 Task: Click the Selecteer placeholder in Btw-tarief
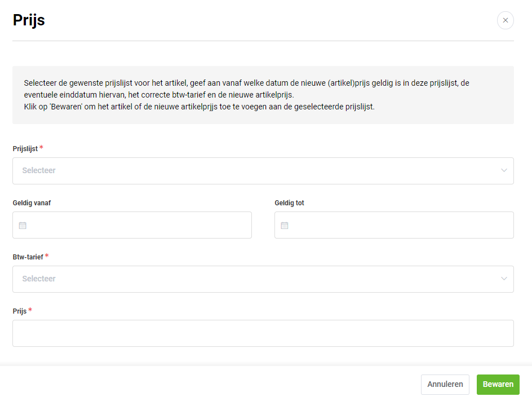click(x=39, y=279)
